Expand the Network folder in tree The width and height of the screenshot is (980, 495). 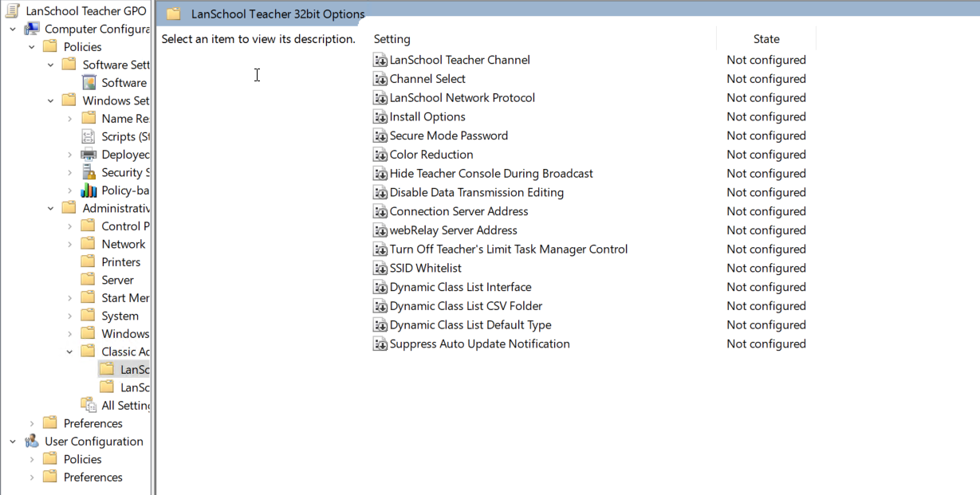(70, 244)
